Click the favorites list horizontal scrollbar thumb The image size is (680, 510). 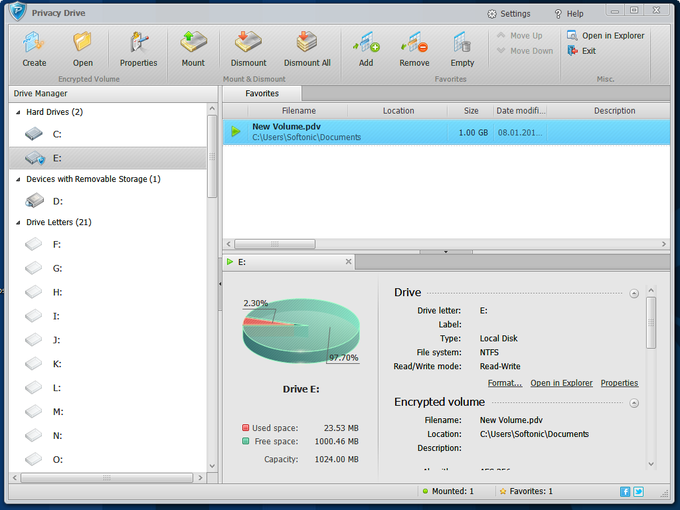coord(275,244)
